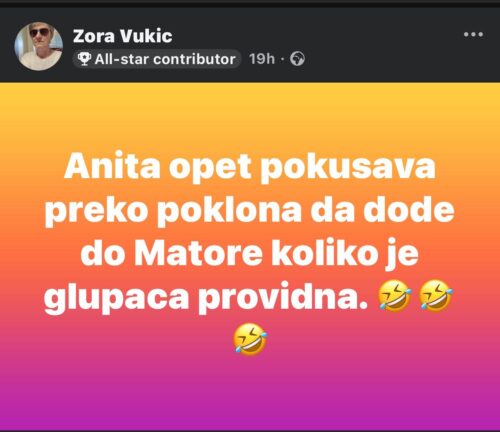Click the globe public audience icon
Screen dimensions: 500x432
297,59
